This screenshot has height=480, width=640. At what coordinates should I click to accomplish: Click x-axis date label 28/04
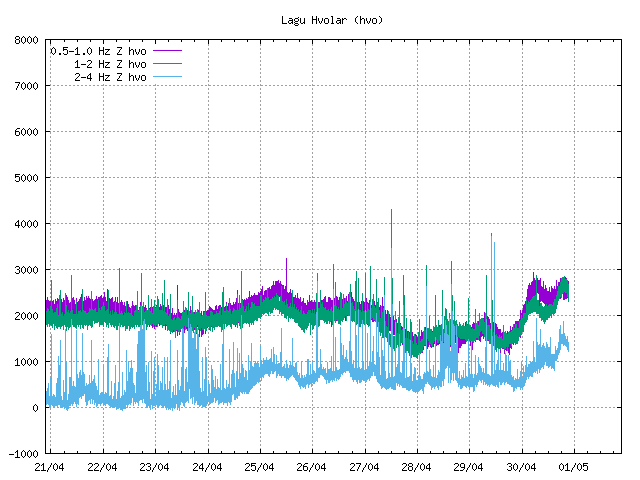point(417,467)
